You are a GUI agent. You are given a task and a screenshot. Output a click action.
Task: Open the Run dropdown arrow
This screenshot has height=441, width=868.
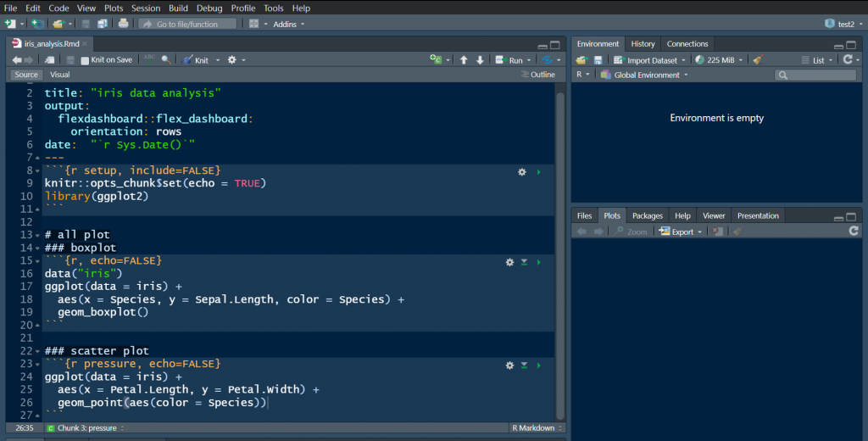tap(529, 60)
